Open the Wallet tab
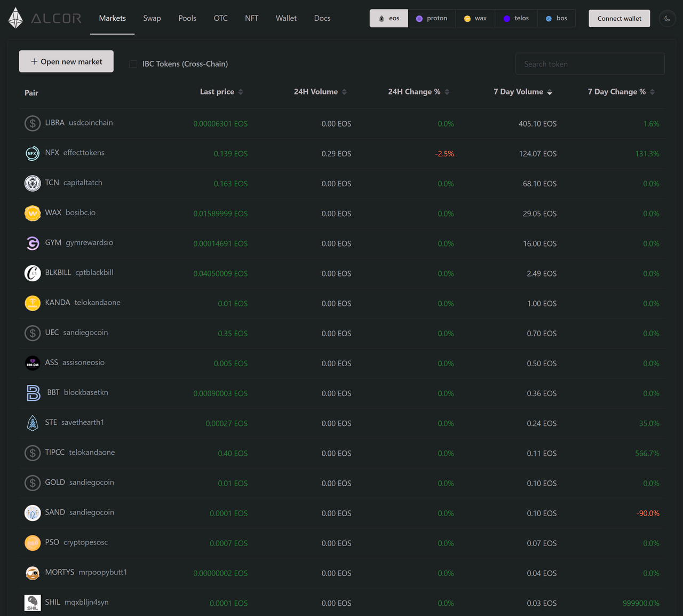Viewport: 683px width, 616px height. (286, 18)
